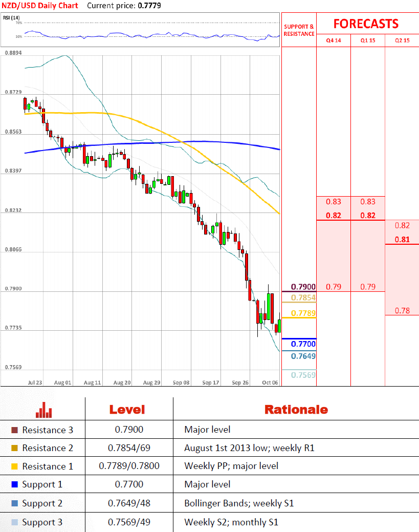Select the Resistance 2 row label
419x532 pixels.
pos(48,448)
